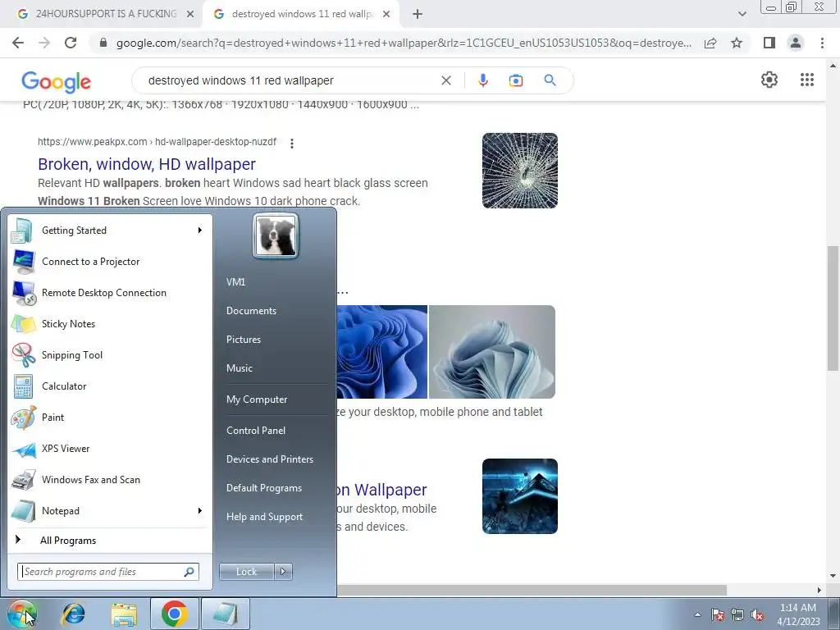Open the Pictures library

tap(244, 340)
